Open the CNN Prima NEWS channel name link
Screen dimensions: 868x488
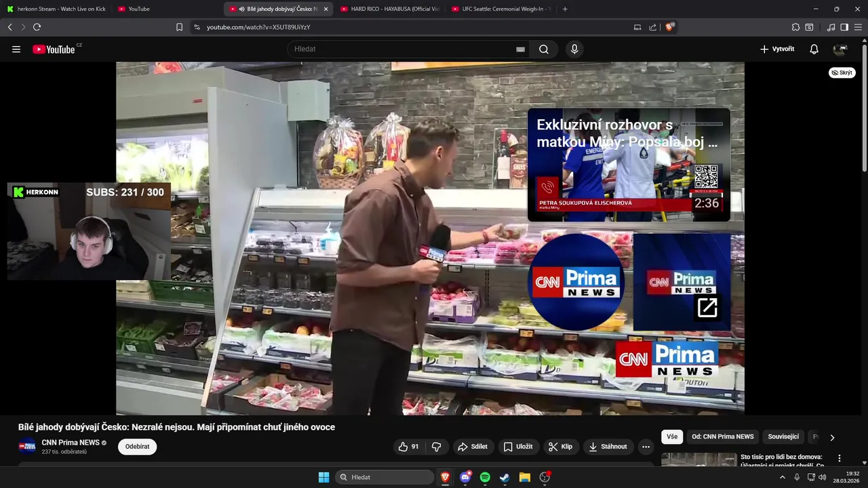pyautogui.click(x=71, y=443)
